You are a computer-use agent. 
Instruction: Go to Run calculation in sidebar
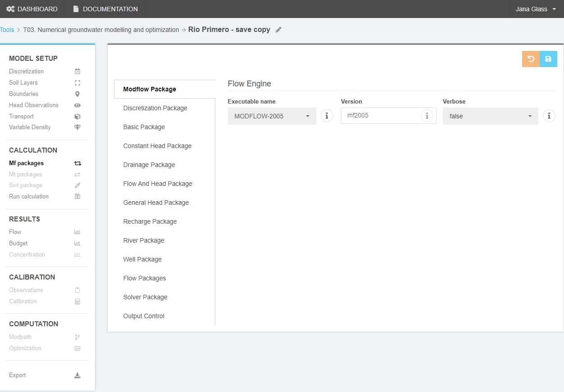click(x=29, y=197)
